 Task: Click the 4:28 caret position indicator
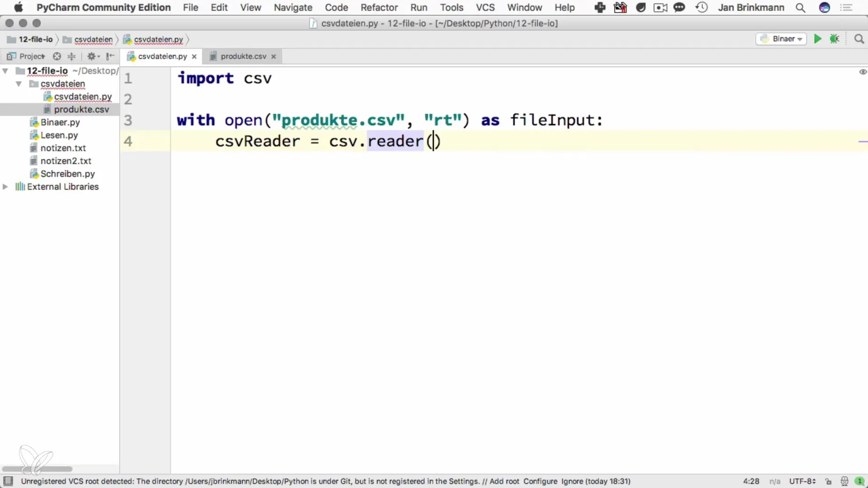(x=751, y=481)
